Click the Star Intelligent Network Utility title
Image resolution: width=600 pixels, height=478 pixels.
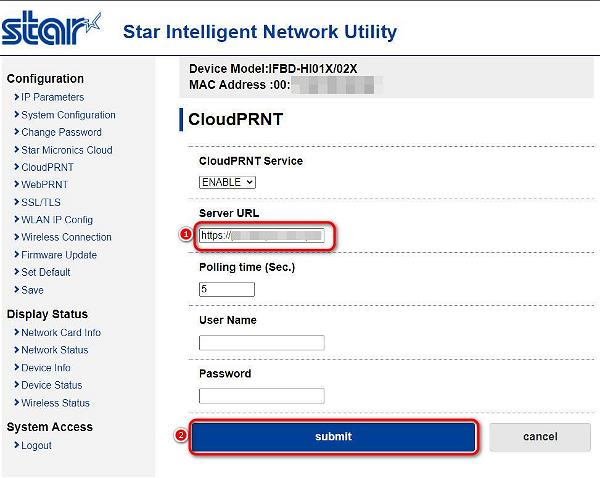click(x=260, y=32)
